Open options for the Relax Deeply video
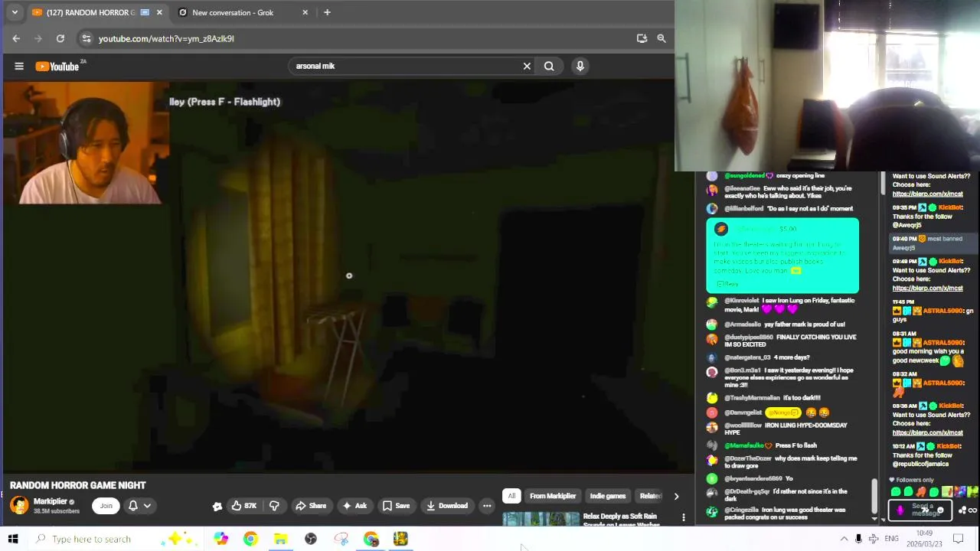The width and height of the screenshot is (980, 551). click(x=684, y=518)
